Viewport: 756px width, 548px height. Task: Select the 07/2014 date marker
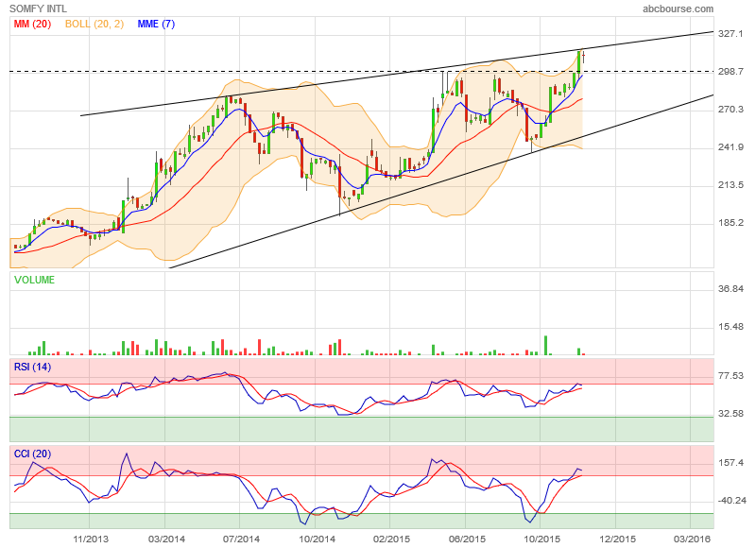coord(241,539)
